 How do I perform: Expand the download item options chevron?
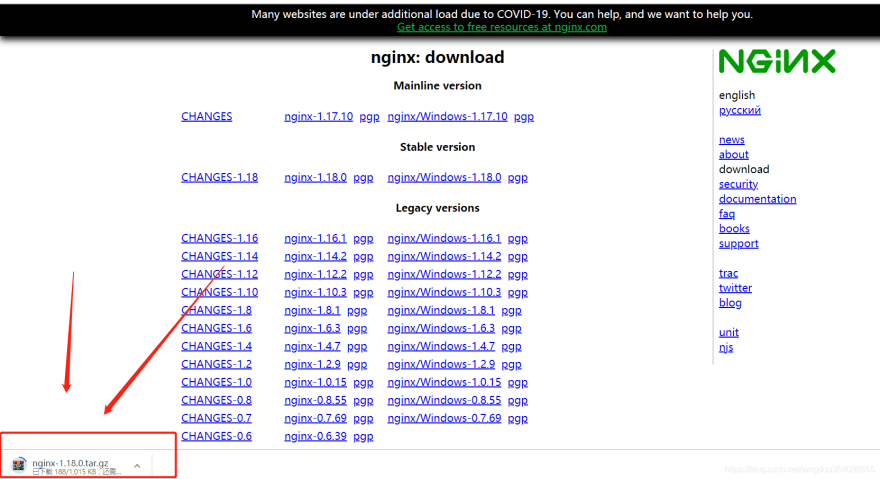pyautogui.click(x=137, y=466)
